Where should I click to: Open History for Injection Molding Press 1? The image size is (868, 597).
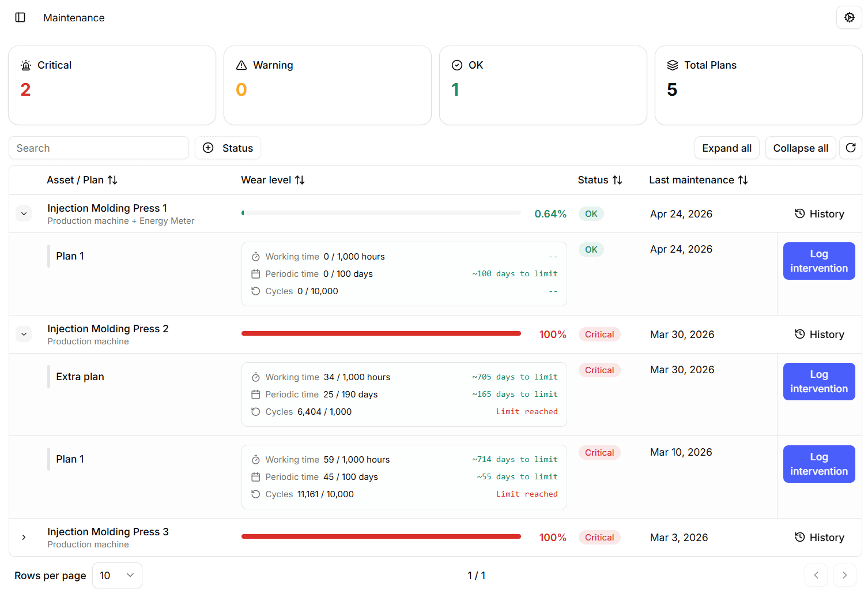click(819, 213)
